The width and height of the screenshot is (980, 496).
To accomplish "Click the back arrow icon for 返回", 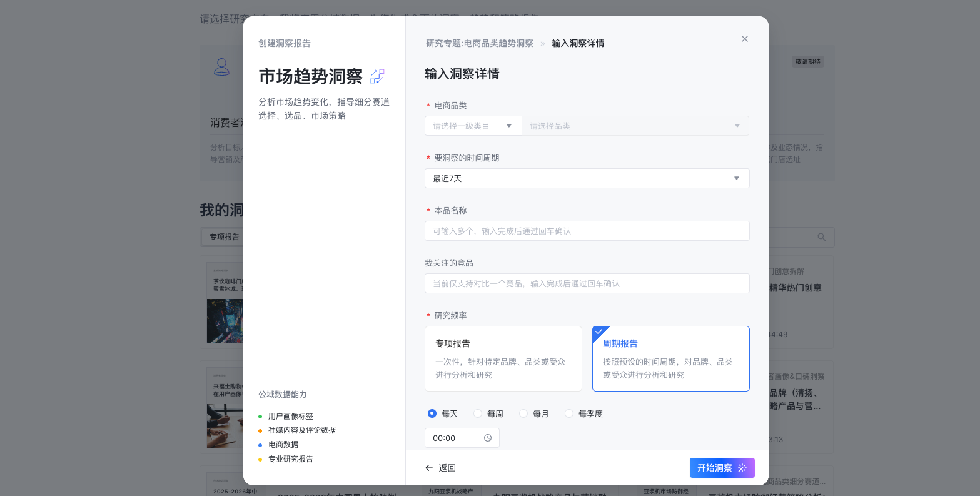I will click(429, 468).
